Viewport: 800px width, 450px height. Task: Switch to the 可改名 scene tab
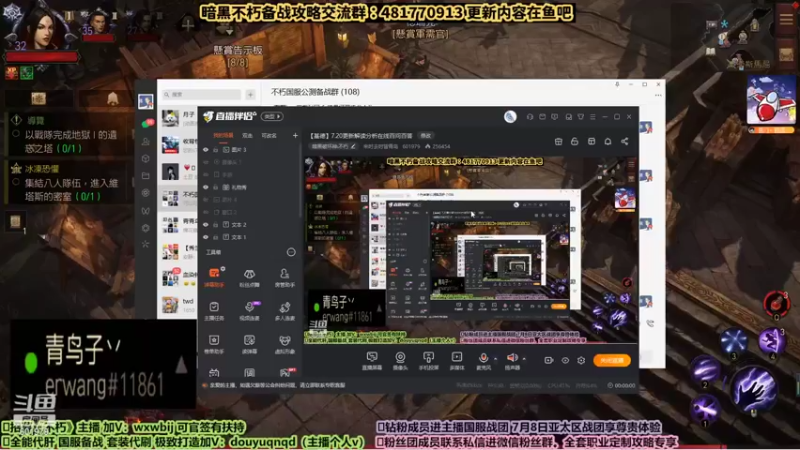pyautogui.click(x=269, y=136)
